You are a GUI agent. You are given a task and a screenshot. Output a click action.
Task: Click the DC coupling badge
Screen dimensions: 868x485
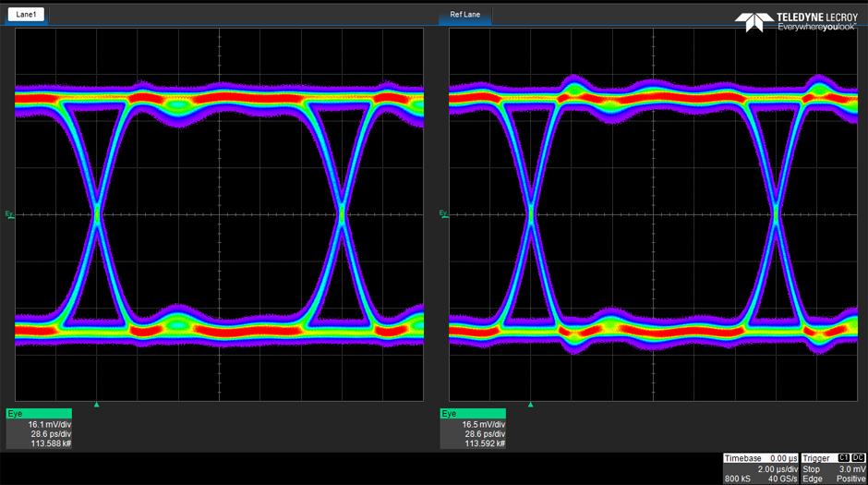click(x=858, y=458)
